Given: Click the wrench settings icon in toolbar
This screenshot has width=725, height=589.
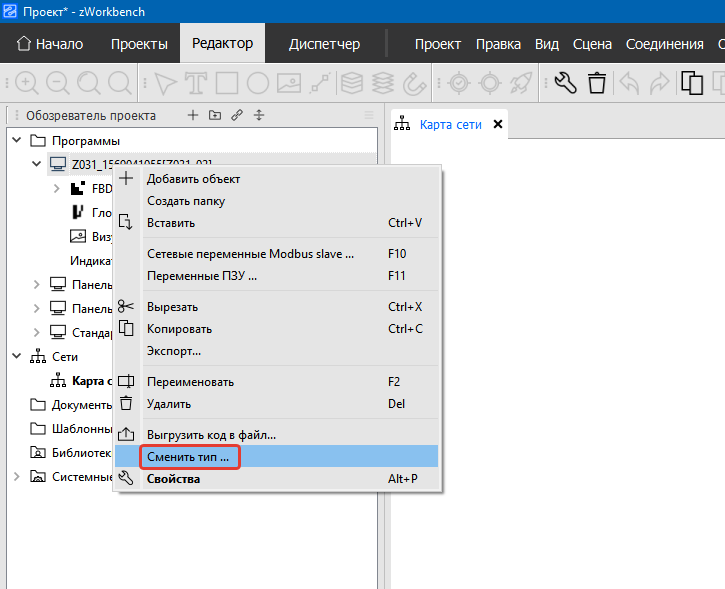Looking at the screenshot, I should point(565,83).
